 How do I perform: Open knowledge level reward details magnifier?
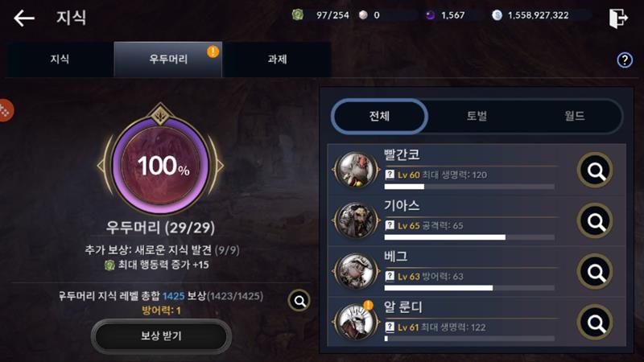coord(299,301)
